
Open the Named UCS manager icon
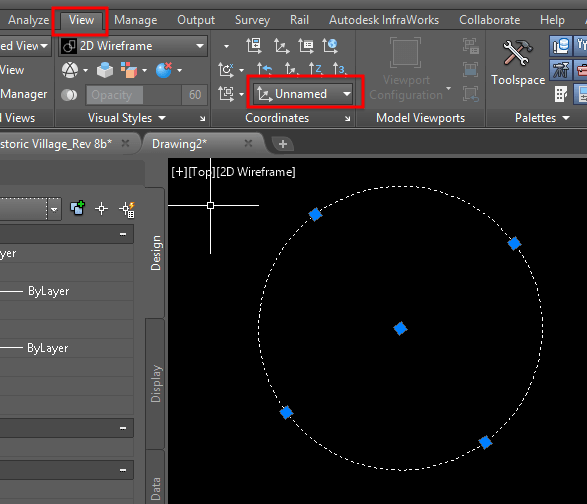click(x=306, y=46)
